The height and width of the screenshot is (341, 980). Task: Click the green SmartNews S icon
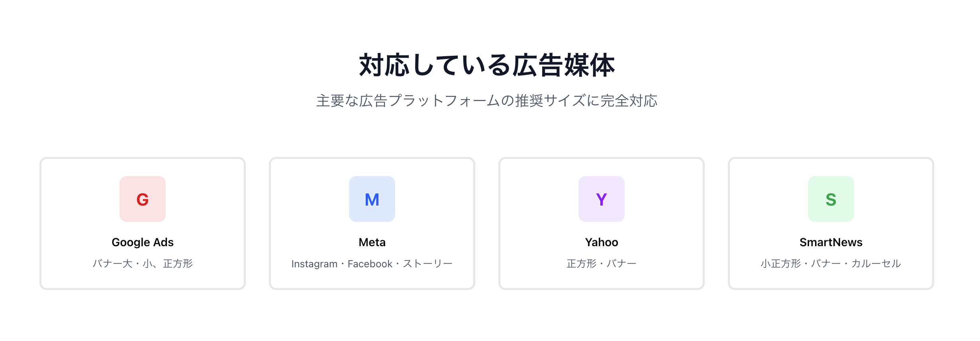(831, 199)
